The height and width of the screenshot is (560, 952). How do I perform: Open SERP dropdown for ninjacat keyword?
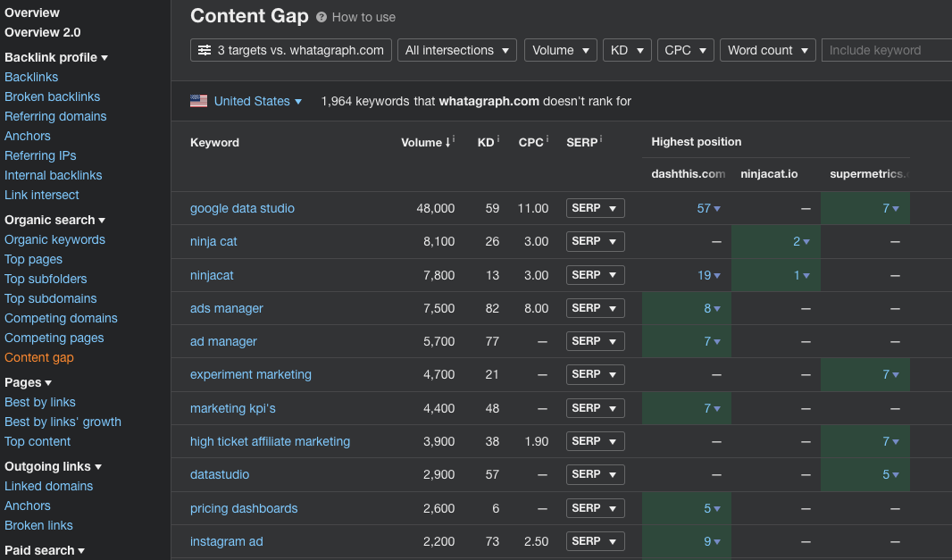pos(595,275)
